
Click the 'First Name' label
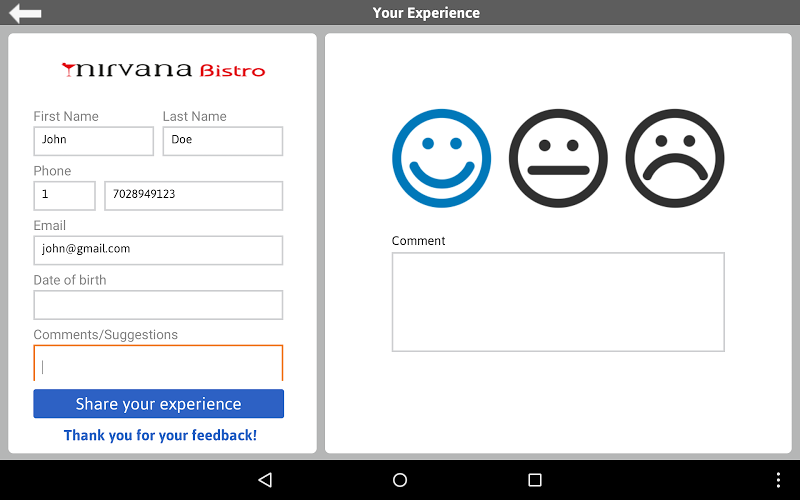tap(66, 116)
